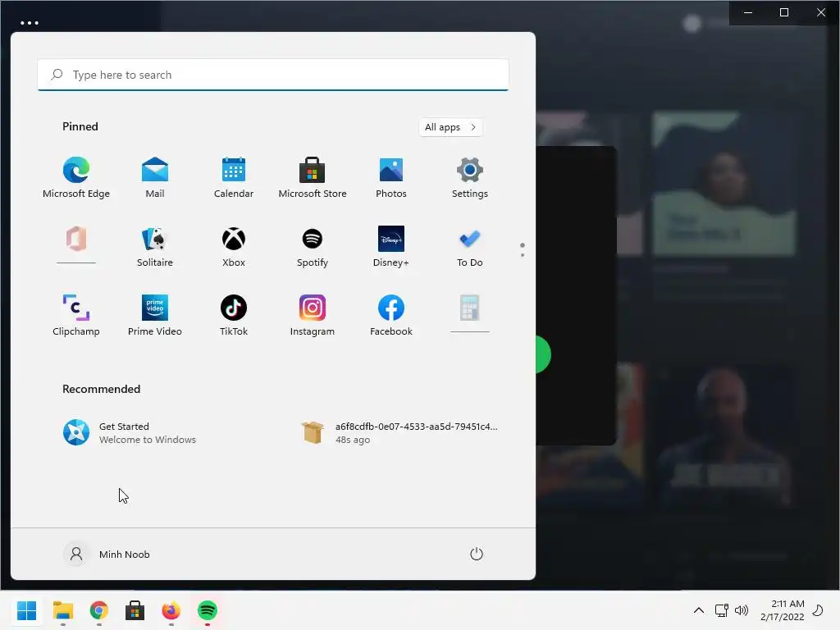Launch Prime Video

coord(155,316)
